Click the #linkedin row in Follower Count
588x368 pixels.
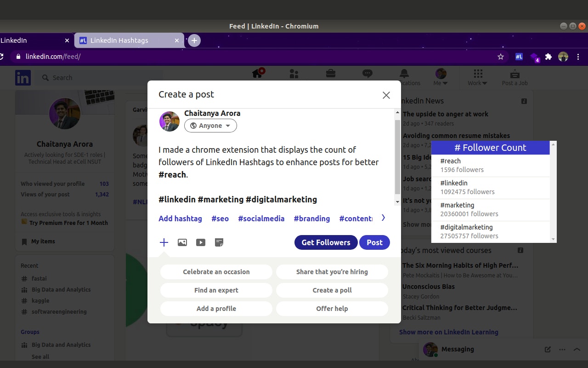(x=490, y=188)
